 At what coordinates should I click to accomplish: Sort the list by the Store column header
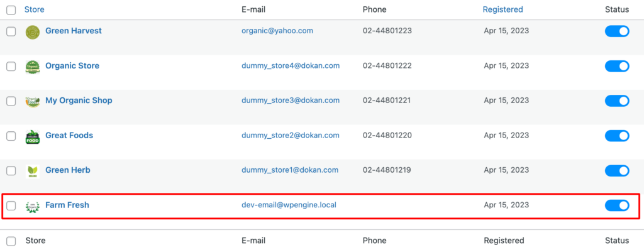click(35, 9)
